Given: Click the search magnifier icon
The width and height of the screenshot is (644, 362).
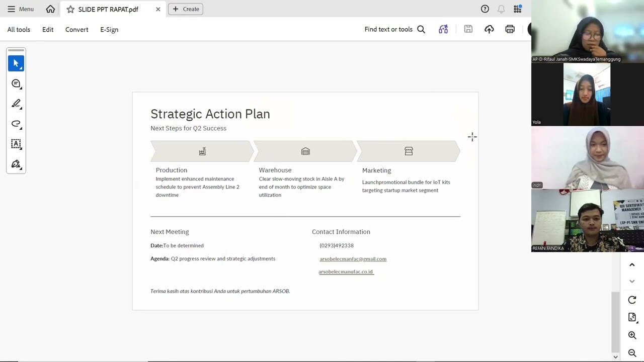Looking at the screenshot, I should click(421, 30).
